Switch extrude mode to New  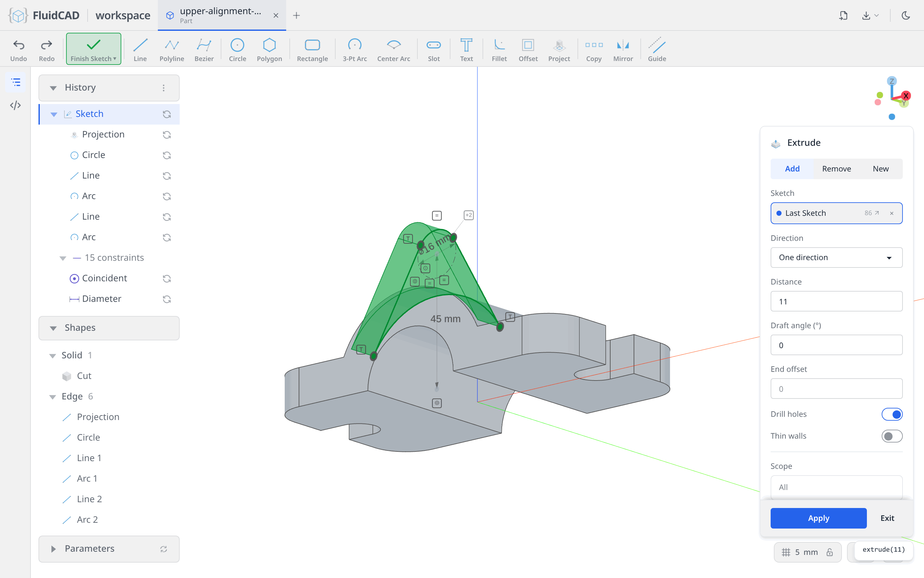[880, 169]
